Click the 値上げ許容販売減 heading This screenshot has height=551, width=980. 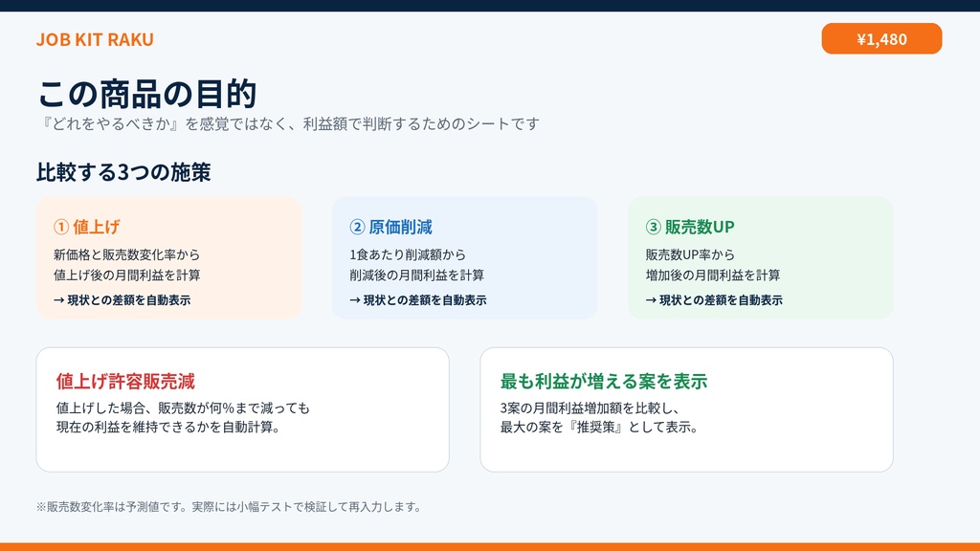tap(125, 381)
